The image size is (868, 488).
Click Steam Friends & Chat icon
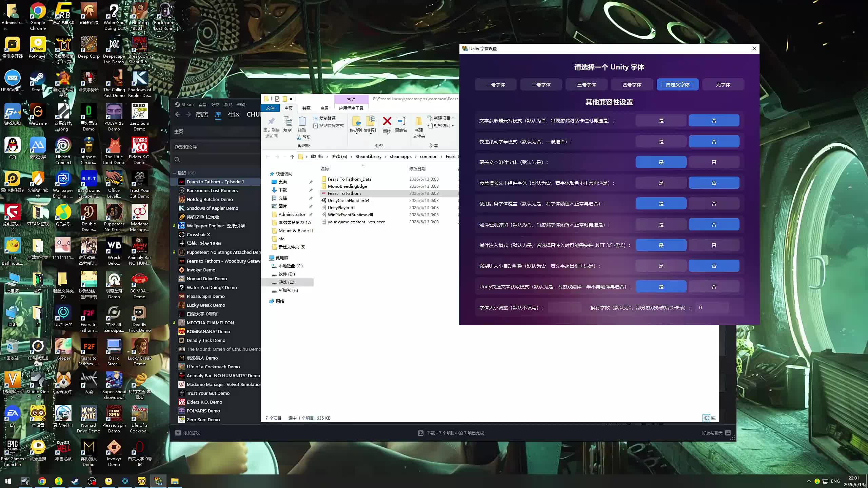pyautogui.click(x=728, y=433)
